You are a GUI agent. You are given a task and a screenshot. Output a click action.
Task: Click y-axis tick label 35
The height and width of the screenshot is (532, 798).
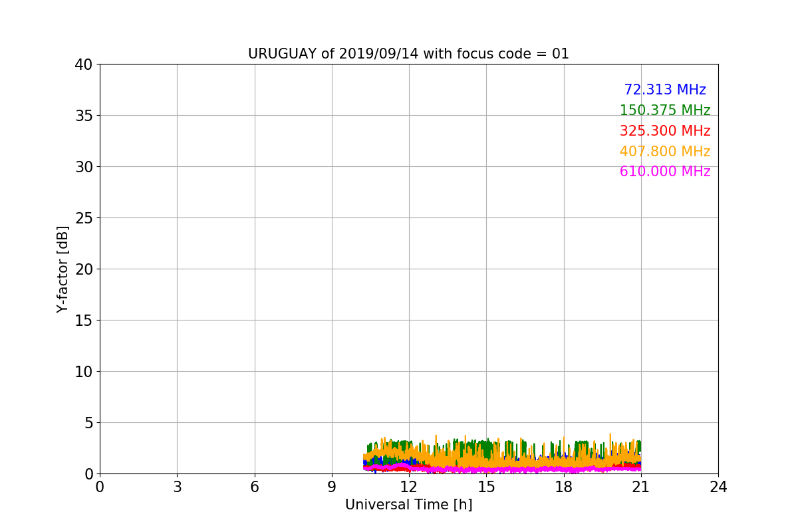(83, 116)
